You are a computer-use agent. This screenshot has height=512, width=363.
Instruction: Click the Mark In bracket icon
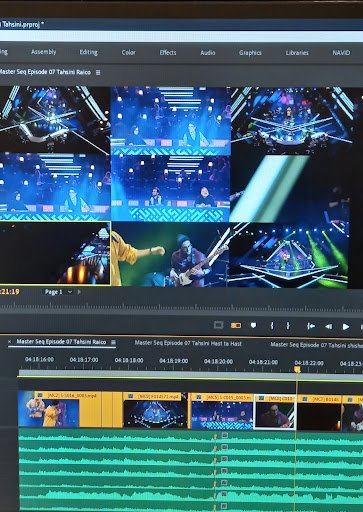272,326
